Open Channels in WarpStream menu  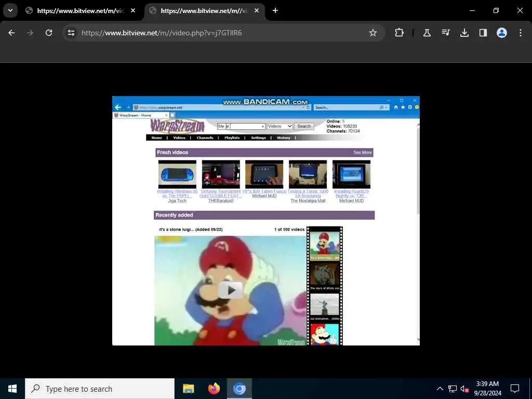[x=205, y=138]
